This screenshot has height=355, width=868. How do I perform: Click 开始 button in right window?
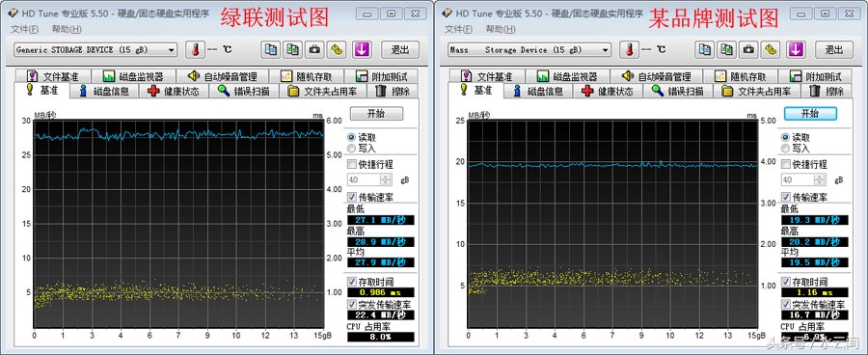coord(810,114)
